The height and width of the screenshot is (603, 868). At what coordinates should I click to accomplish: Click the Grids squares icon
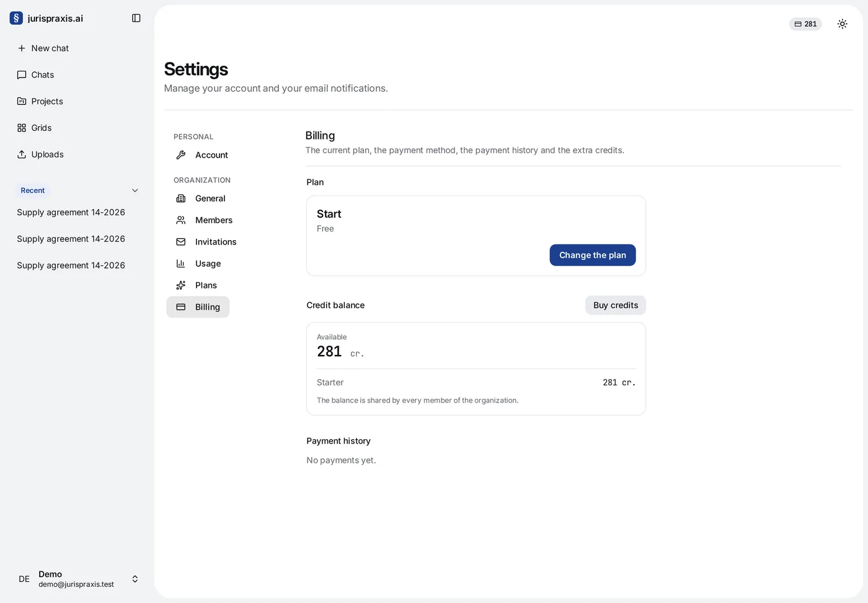(22, 128)
